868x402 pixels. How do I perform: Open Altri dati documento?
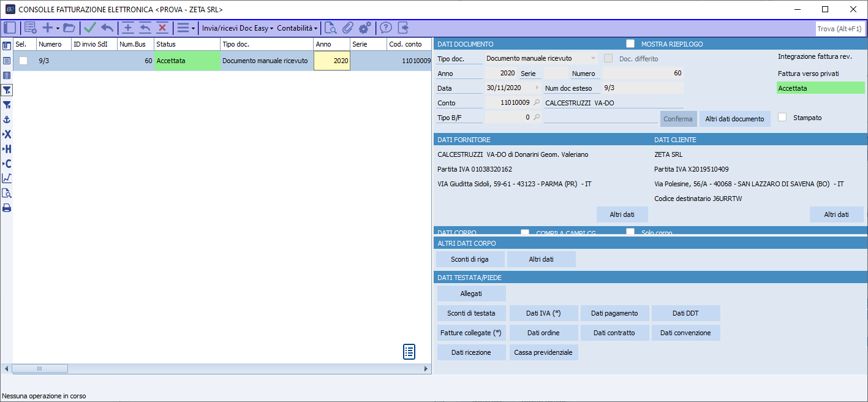pyautogui.click(x=734, y=119)
